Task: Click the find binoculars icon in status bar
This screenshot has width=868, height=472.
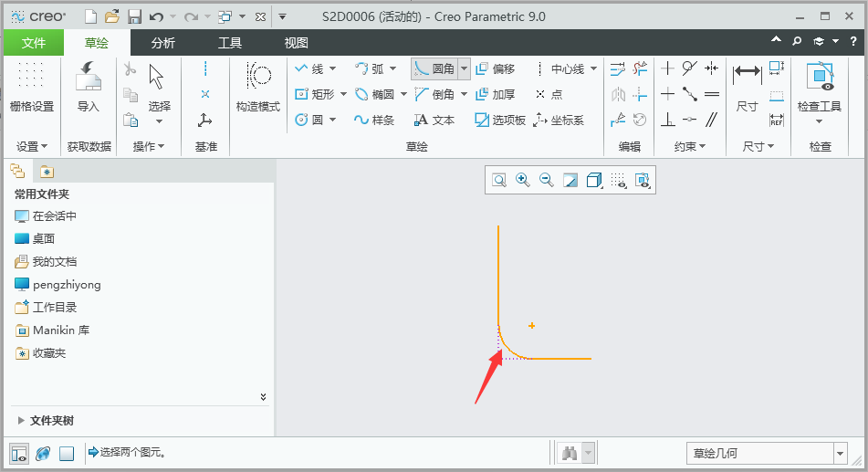Action: 569,453
